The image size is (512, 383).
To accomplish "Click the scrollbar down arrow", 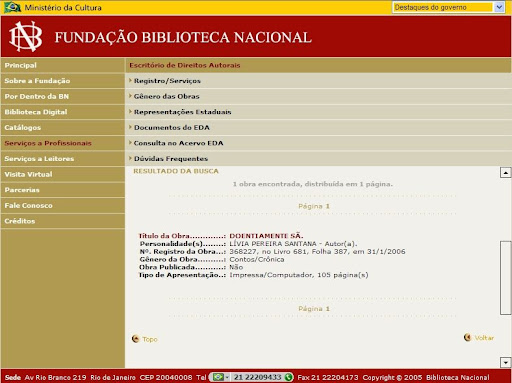I will 506,362.
